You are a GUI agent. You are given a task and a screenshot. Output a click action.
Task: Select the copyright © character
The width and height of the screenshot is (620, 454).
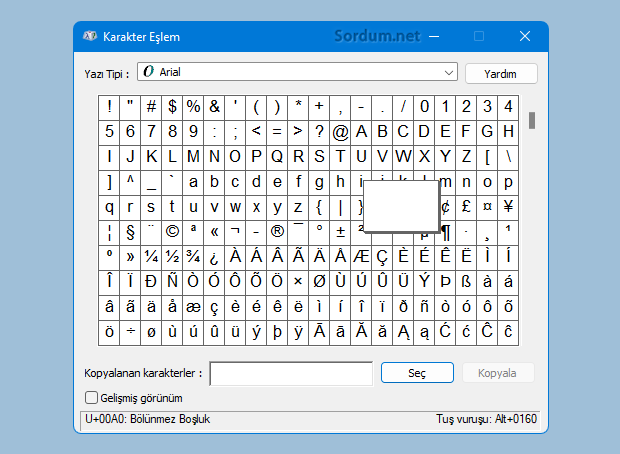(x=172, y=232)
